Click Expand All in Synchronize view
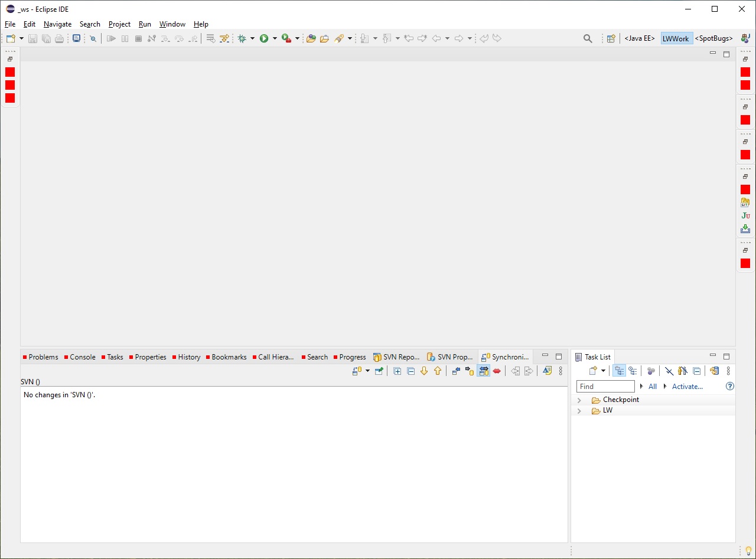Image resolution: width=756 pixels, height=559 pixels. coord(397,371)
